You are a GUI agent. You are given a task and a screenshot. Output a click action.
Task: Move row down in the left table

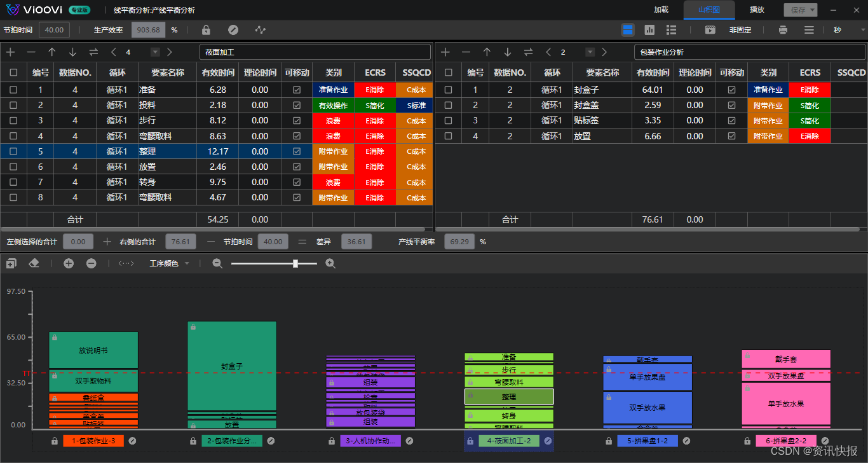tap(72, 52)
